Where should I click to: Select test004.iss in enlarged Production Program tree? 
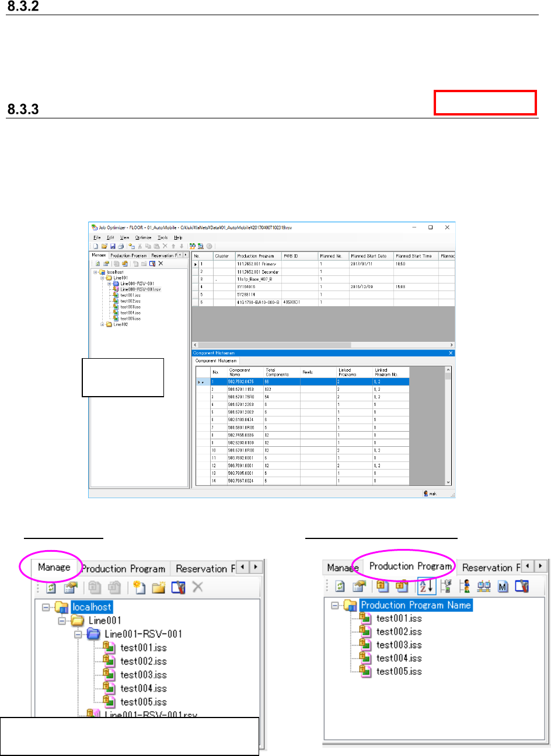tap(399, 658)
